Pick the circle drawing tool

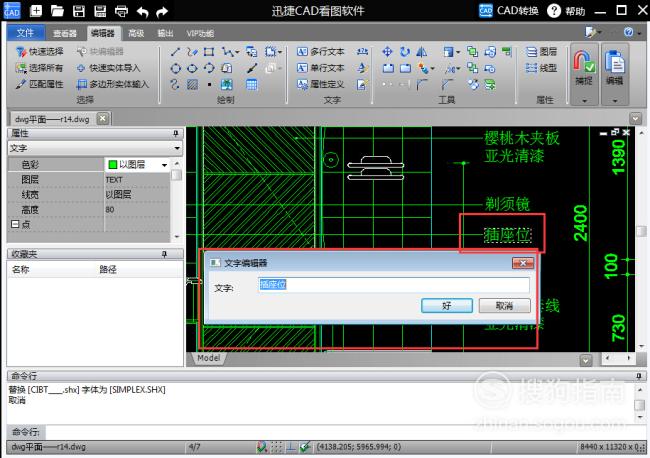pos(175,68)
